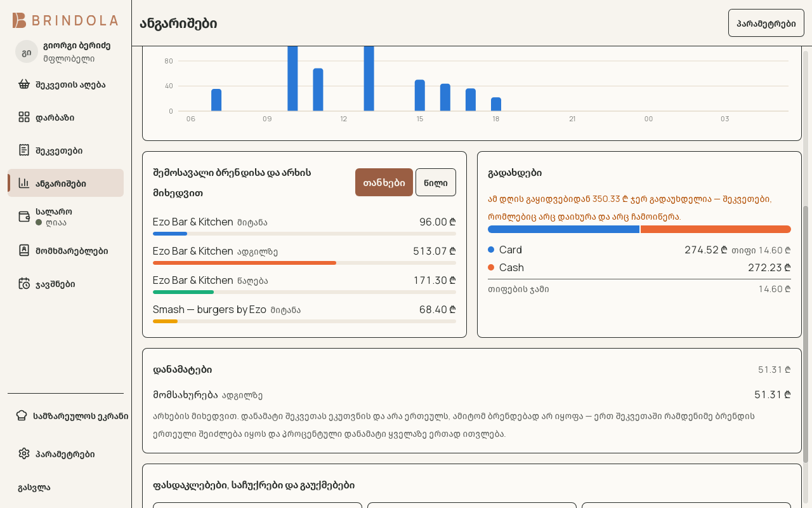
Task: Click the პარამეტრები button in the header
Action: click(766, 23)
